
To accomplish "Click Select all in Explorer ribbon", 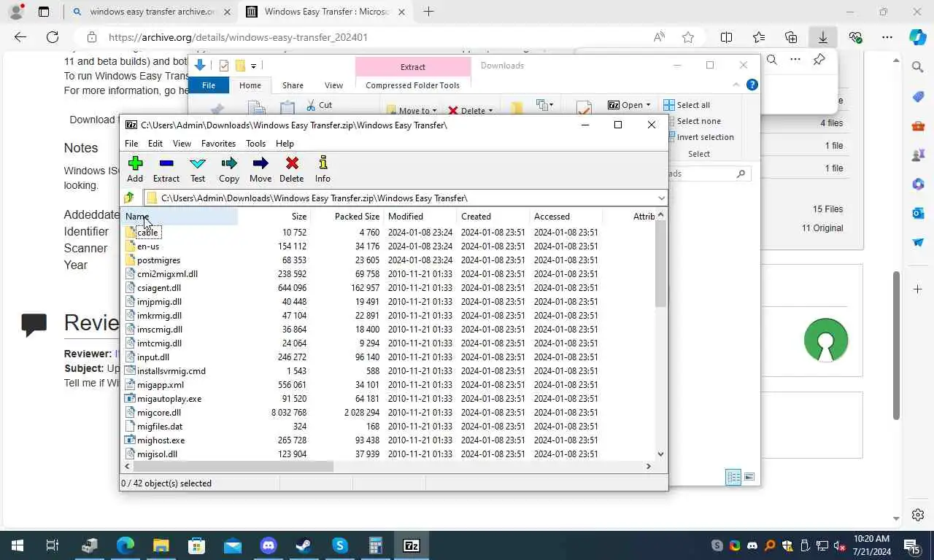I will tap(687, 105).
